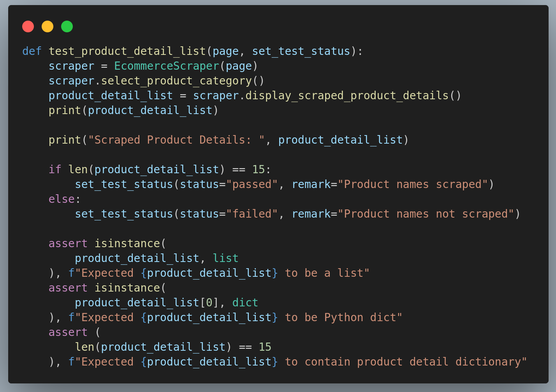Click the yellow minimize window button
The width and height of the screenshot is (556, 392).
click(x=47, y=26)
